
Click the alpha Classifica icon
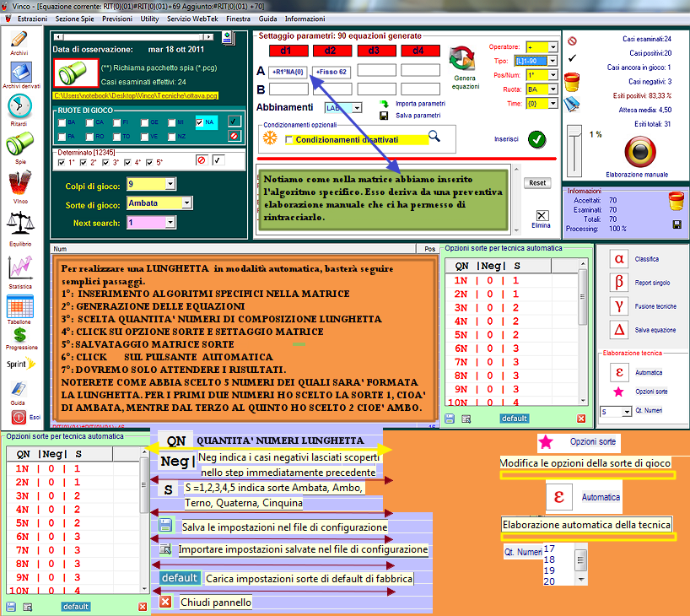click(618, 259)
